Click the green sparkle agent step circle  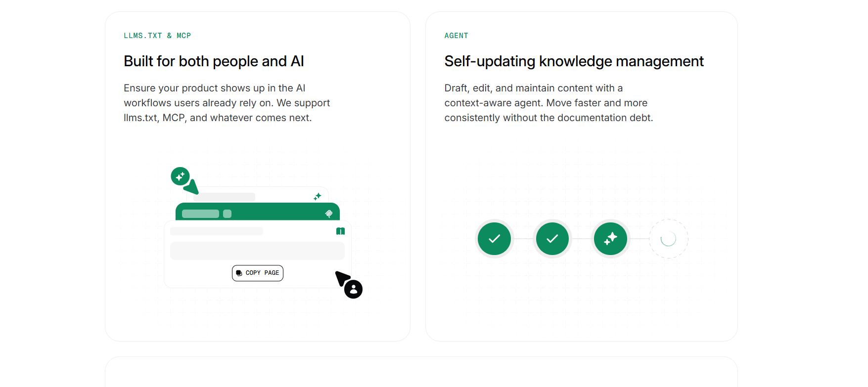pyautogui.click(x=610, y=239)
